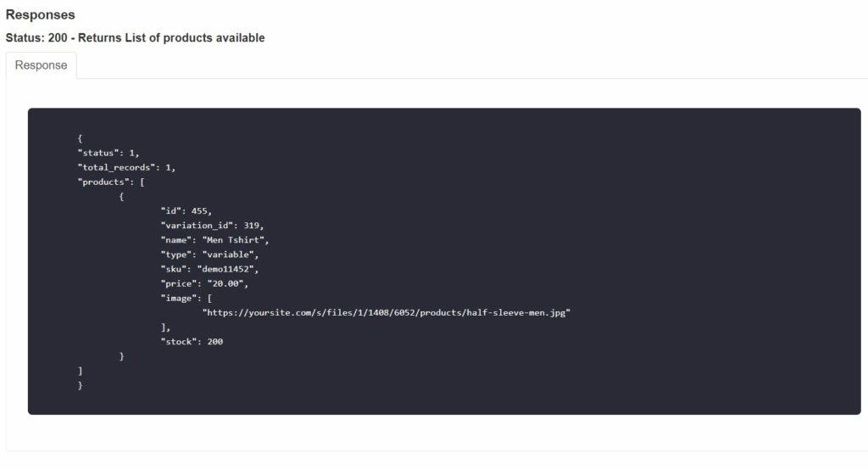Click the Responses heading
This screenshot has height=470, width=868.
[x=40, y=15]
